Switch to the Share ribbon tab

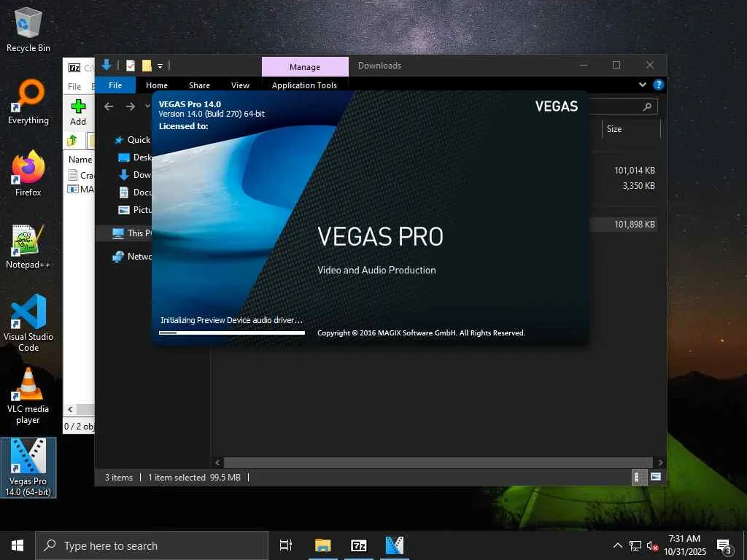coord(199,85)
